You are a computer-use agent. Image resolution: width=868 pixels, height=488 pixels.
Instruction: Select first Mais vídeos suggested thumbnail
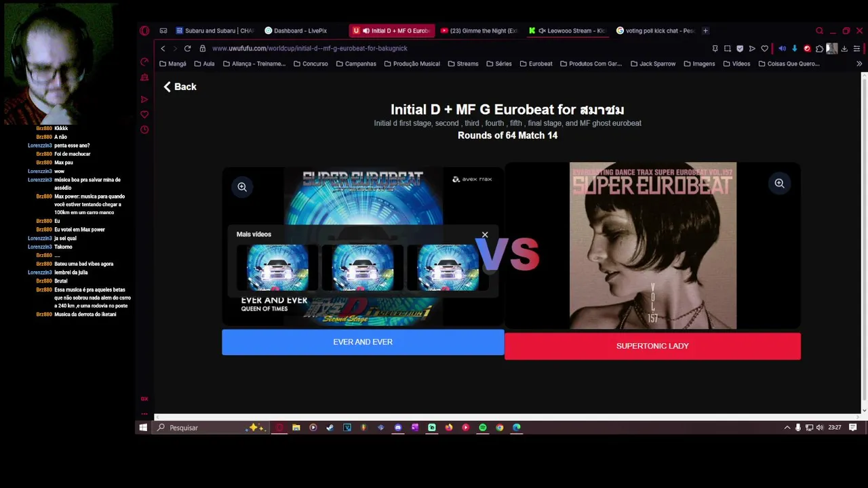tap(277, 268)
